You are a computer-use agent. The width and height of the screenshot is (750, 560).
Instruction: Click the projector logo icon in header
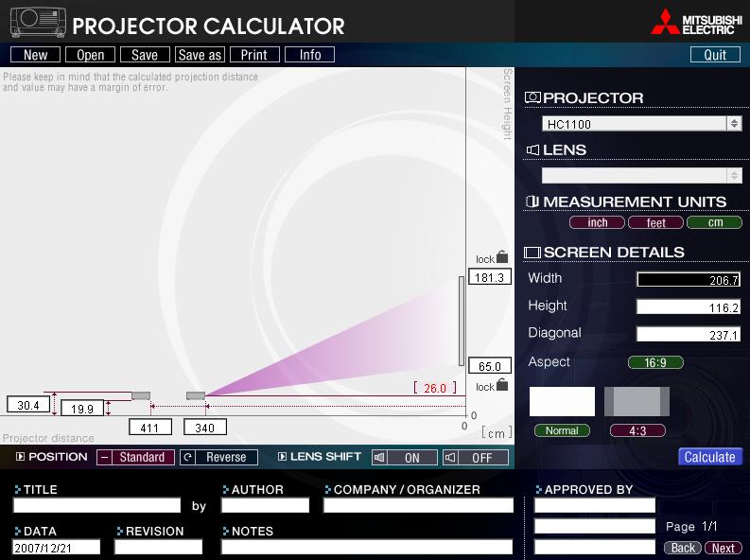click(38, 23)
